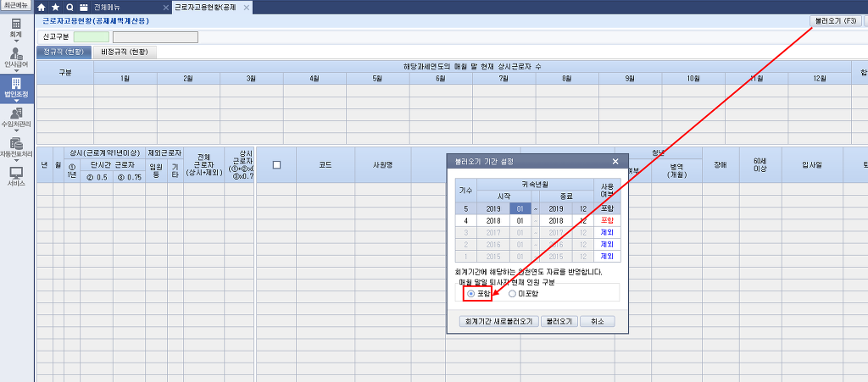The image size is (868, 382).
Task: Expand the arrow under 수임처관리
Action: pyautogui.click(x=16, y=130)
